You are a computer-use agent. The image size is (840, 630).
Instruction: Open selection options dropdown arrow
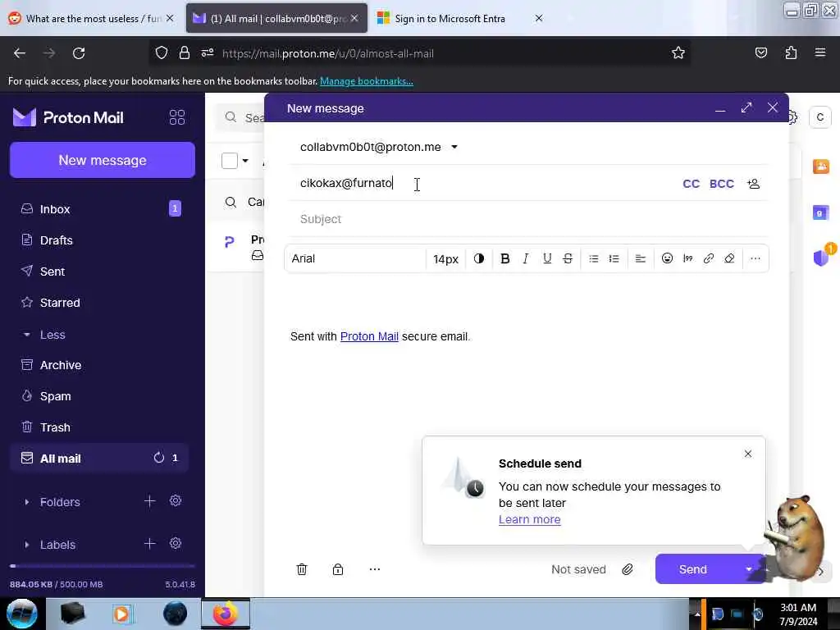(245, 161)
